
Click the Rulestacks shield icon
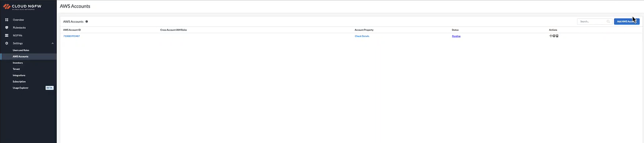coord(7,27)
